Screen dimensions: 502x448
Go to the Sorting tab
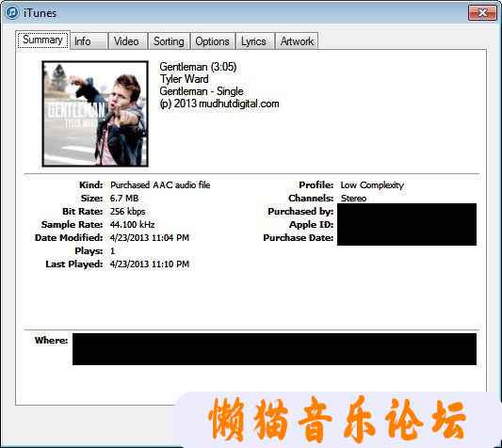coord(169,41)
